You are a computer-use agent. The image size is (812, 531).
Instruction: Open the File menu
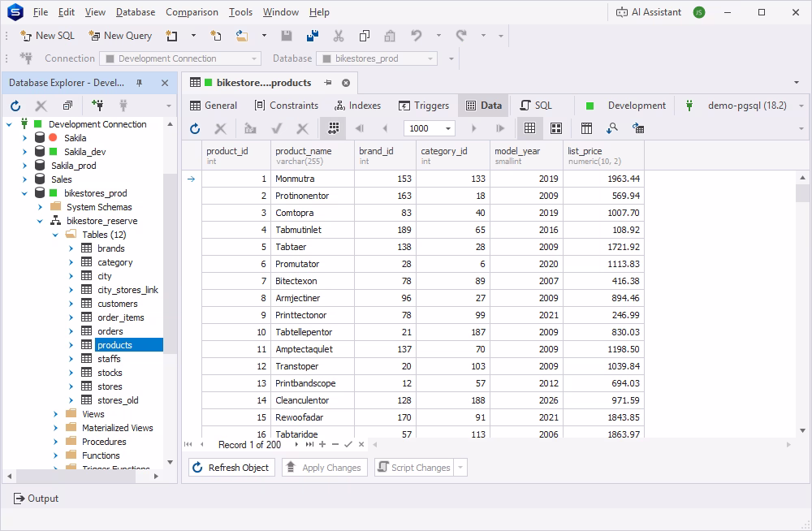point(41,12)
